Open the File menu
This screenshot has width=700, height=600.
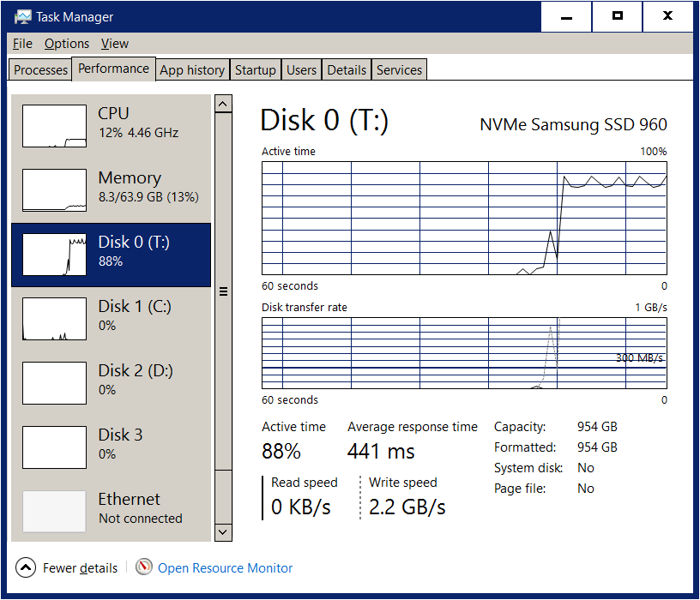[x=23, y=44]
